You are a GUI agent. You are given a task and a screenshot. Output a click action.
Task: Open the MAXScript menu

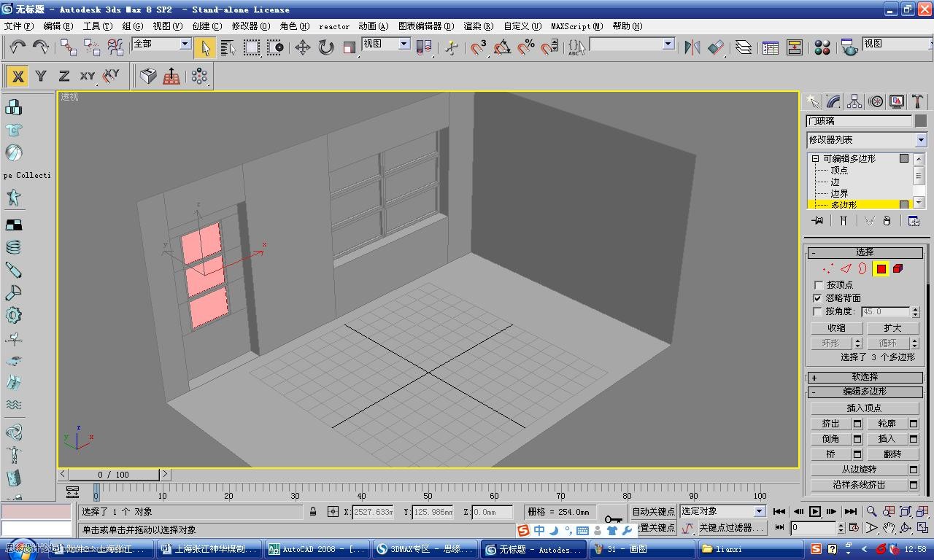tap(576, 26)
